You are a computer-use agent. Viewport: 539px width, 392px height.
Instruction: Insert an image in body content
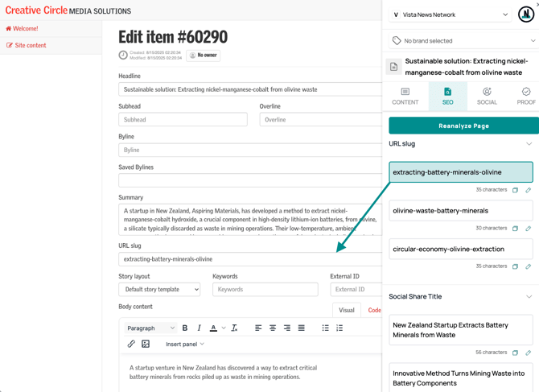point(146,344)
